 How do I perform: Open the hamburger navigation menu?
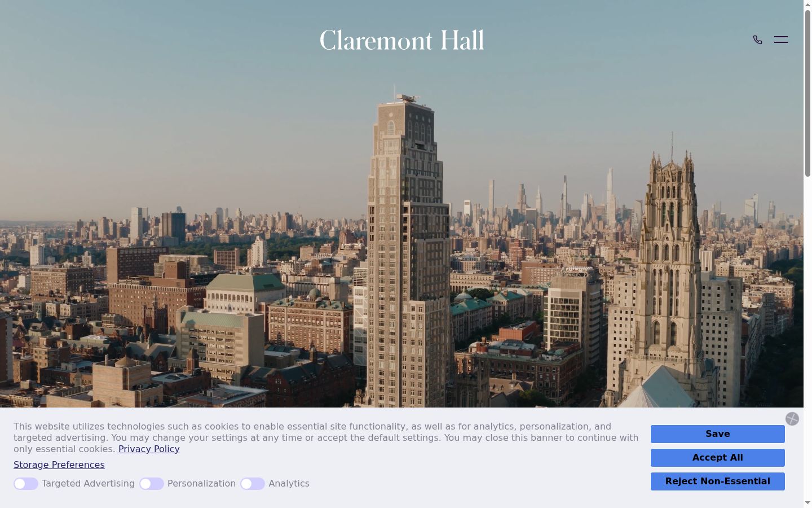click(x=781, y=40)
